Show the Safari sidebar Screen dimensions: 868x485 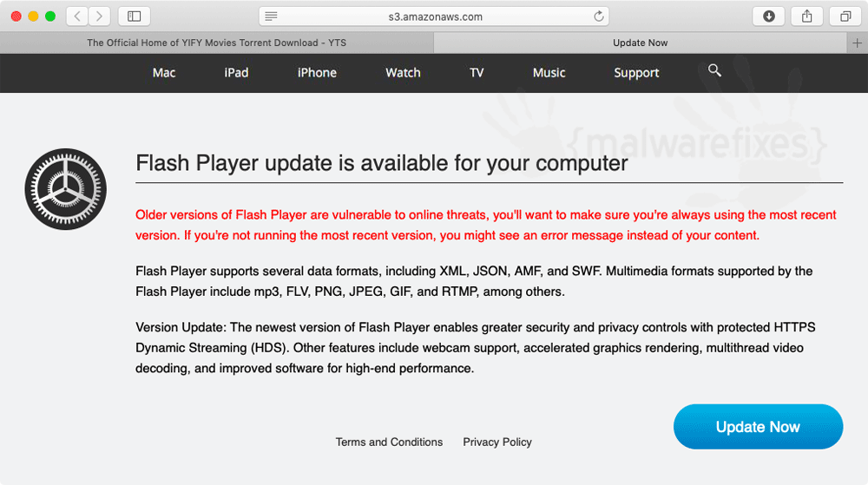pos(134,16)
